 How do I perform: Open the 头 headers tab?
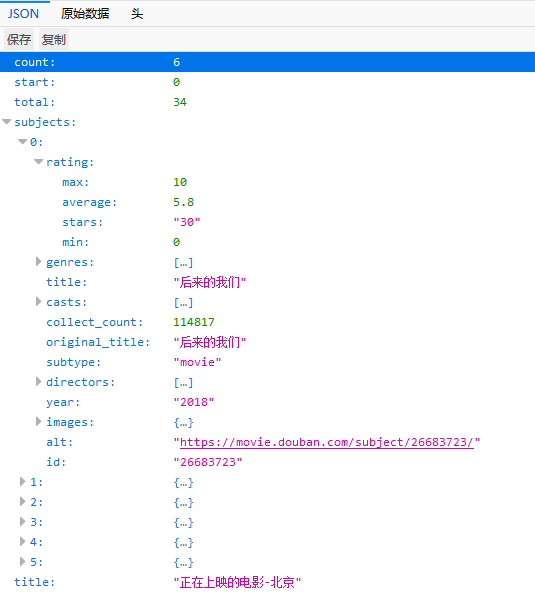click(137, 14)
